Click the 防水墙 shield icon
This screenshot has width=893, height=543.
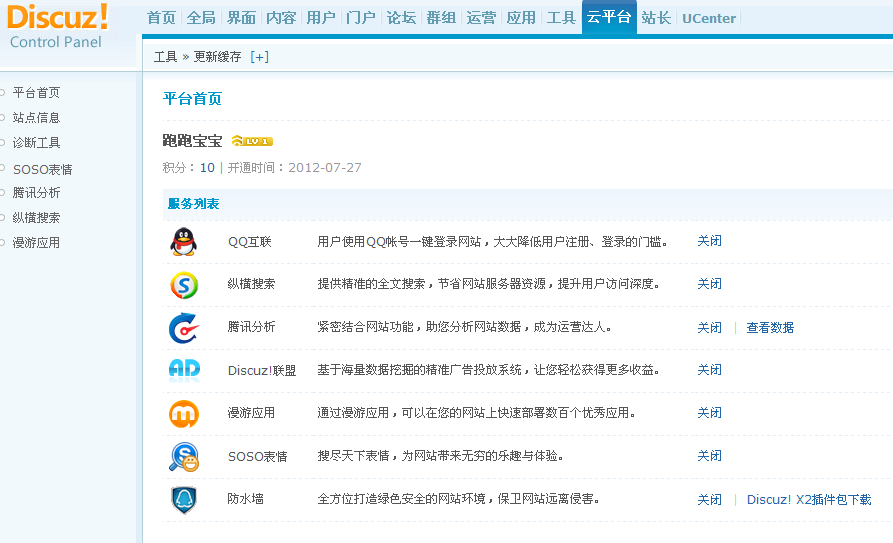pos(184,500)
